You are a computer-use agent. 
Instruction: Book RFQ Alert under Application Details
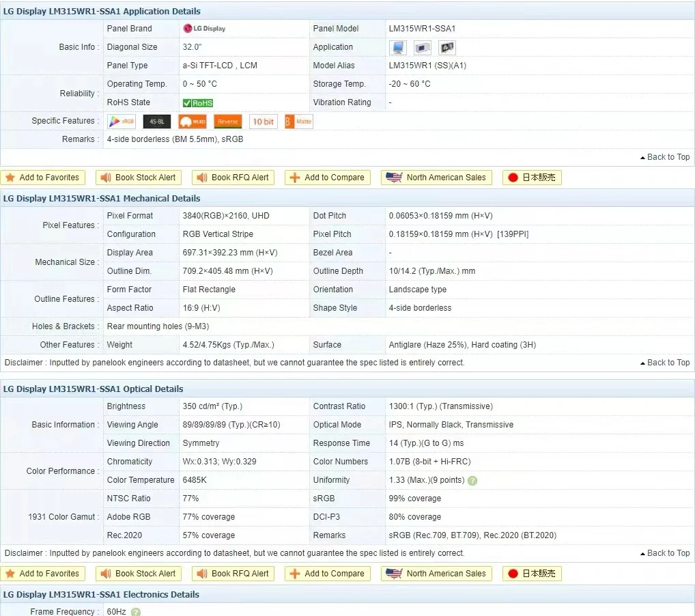coord(233,178)
